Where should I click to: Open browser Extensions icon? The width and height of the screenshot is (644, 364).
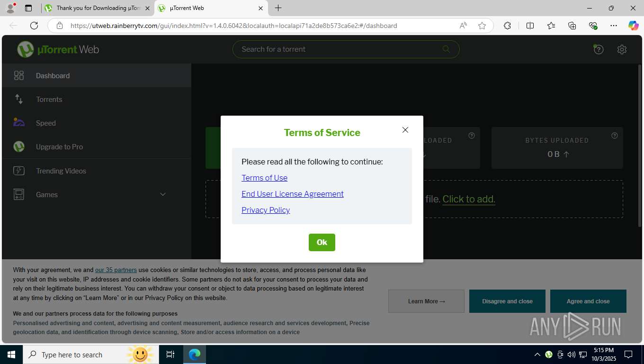coord(507,26)
